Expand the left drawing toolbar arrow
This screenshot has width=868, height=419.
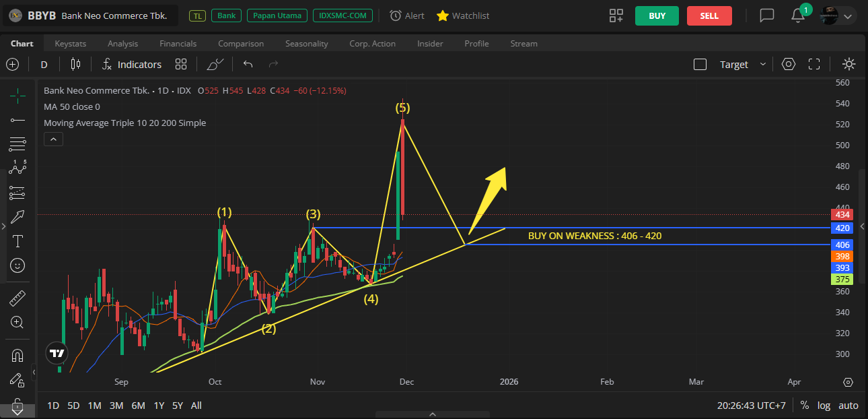(4, 227)
